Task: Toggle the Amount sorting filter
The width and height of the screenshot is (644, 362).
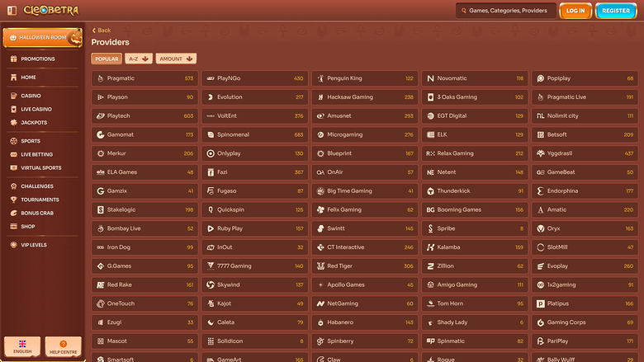Action: tap(176, 59)
